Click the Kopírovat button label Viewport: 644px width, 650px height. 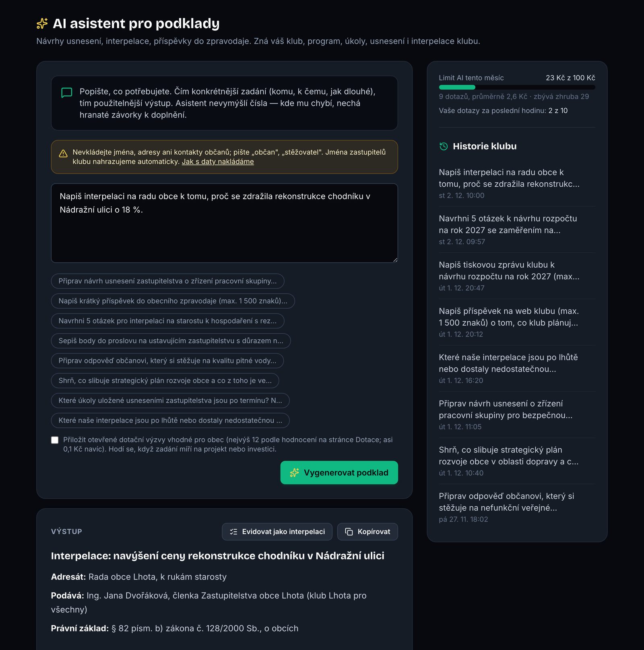point(374,532)
